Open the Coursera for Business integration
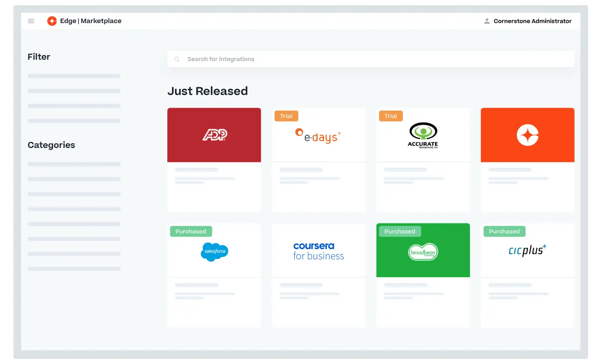This screenshot has width=601, height=364. (318, 250)
